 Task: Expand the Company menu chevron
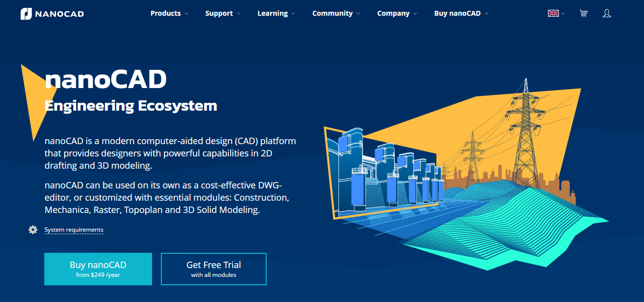tap(415, 14)
